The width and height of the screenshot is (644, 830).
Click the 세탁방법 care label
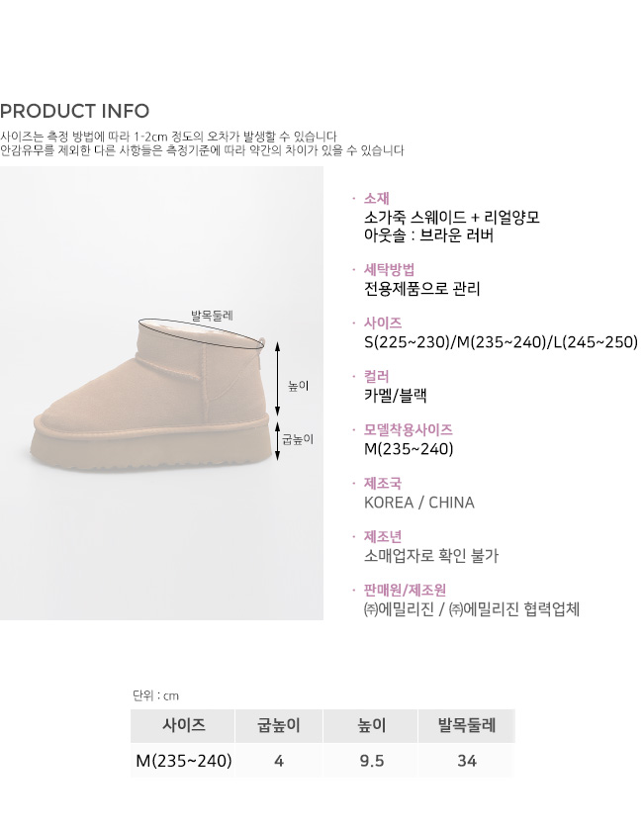coord(389,270)
